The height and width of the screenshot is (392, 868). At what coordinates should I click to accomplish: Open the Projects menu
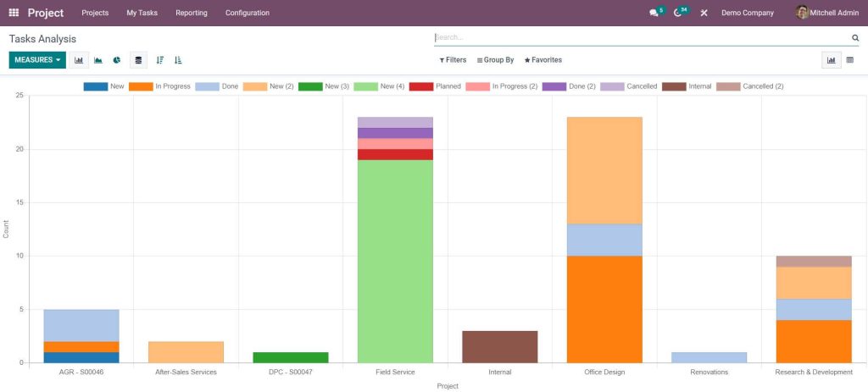tap(95, 13)
